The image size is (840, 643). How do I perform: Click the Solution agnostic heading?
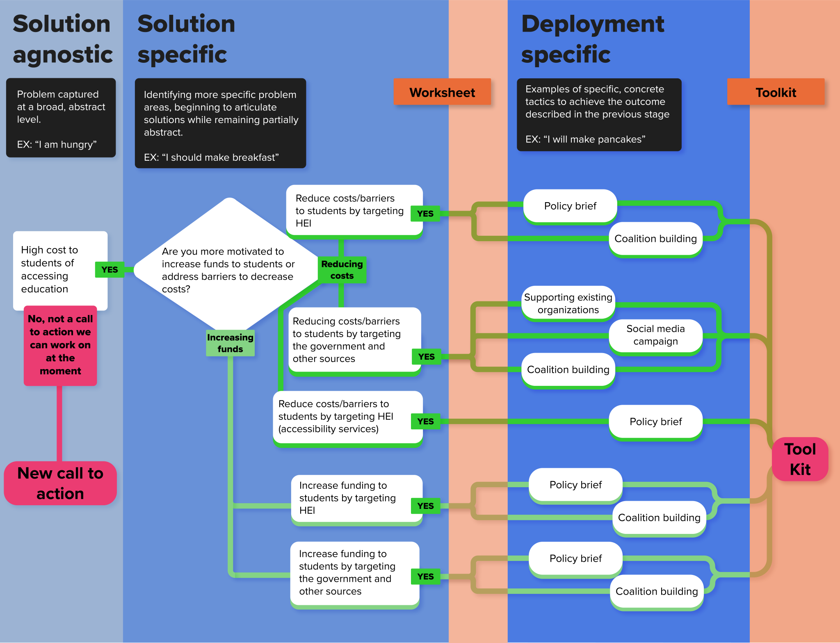(62, 39)
